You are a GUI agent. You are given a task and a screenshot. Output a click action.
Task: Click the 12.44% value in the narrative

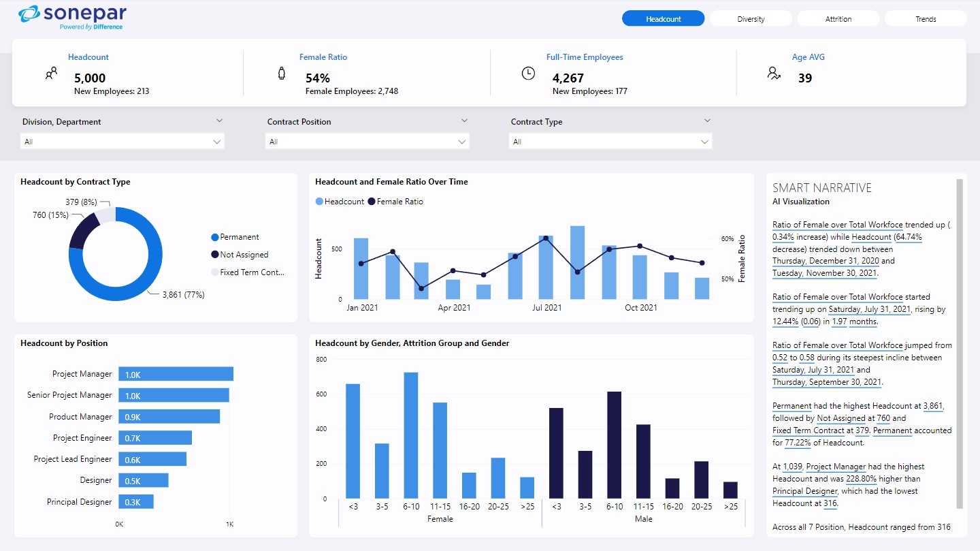(x=786, y=321)
